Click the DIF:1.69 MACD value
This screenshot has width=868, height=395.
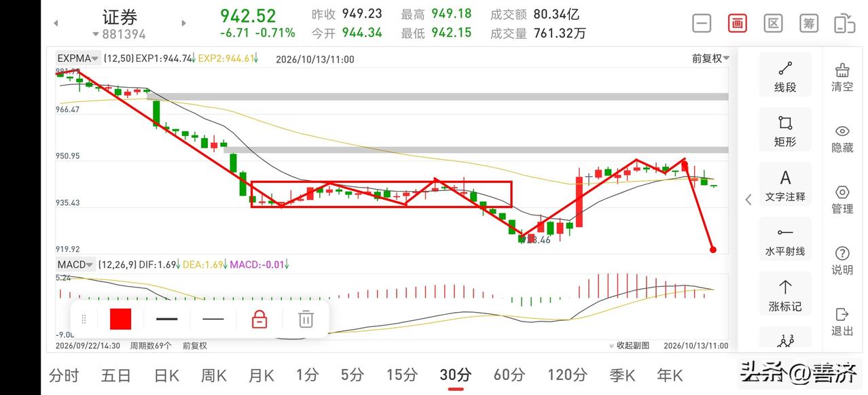[160, 264]
